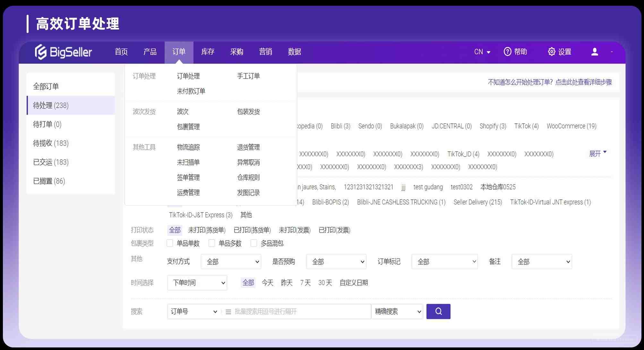Open the 支付方式 dropdown
This screenshot has width=644, height=350.
tap(231, 262)
